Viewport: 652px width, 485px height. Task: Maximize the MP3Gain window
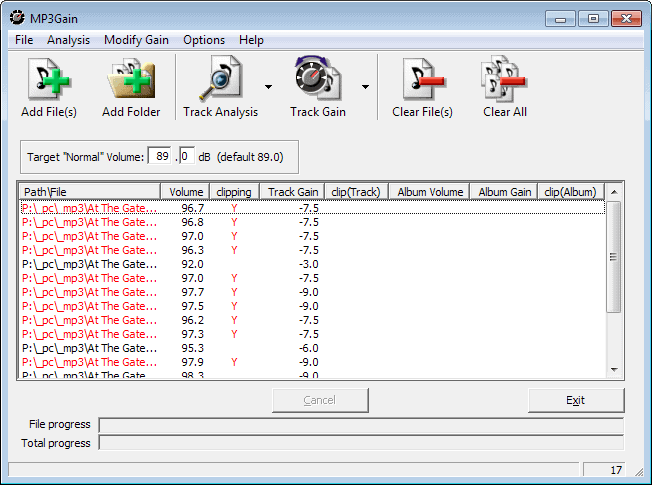pyautogui.click(x=593, y=19)
